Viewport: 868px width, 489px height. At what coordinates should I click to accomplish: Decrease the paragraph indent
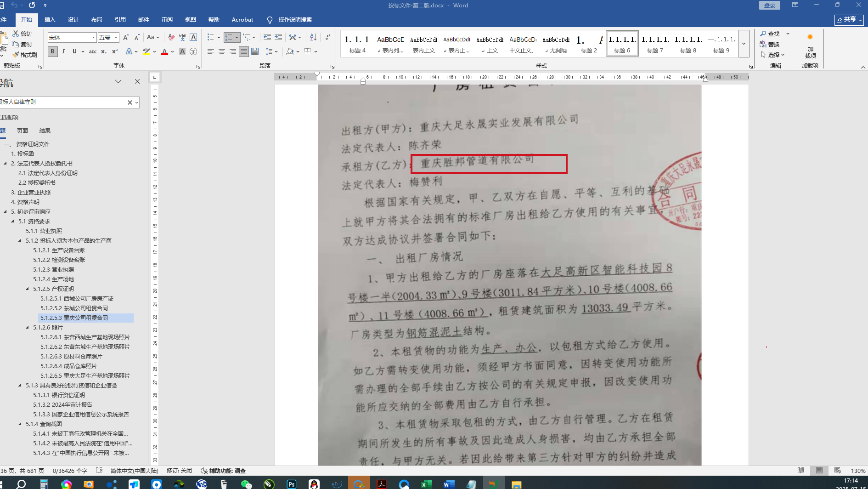(x=267, y=37)
